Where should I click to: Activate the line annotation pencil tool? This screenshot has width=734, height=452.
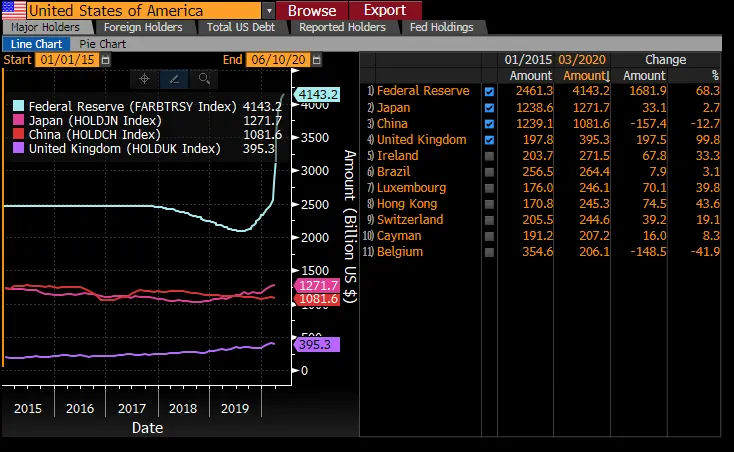[174, 78]
